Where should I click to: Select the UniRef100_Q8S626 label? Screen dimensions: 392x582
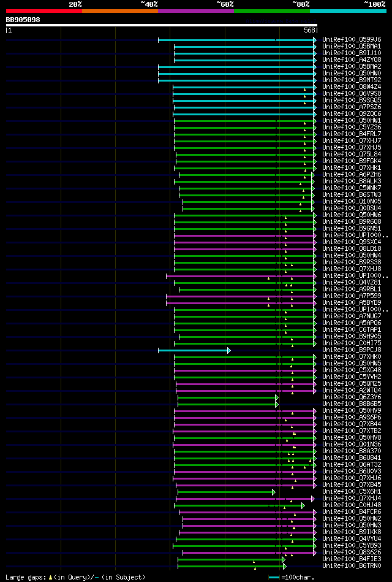pyautogui.click(x=352, y=553)
